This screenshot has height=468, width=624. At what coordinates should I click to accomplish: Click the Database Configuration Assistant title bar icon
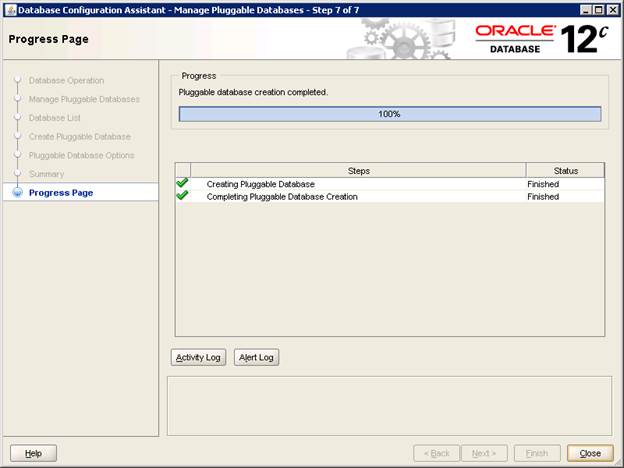coord(10,9)
